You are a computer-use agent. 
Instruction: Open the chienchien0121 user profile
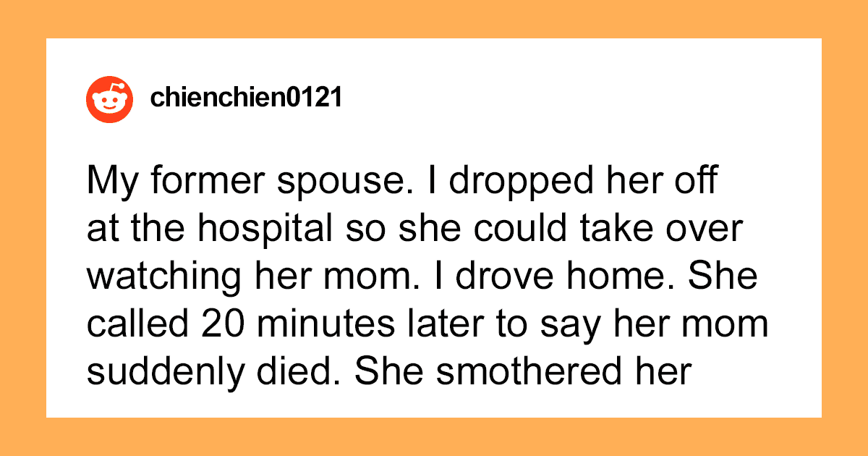point(246,98)
